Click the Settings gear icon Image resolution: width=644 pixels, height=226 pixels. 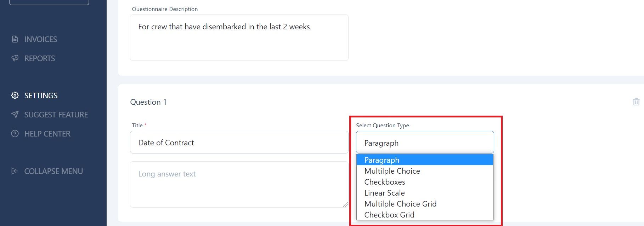15,95
